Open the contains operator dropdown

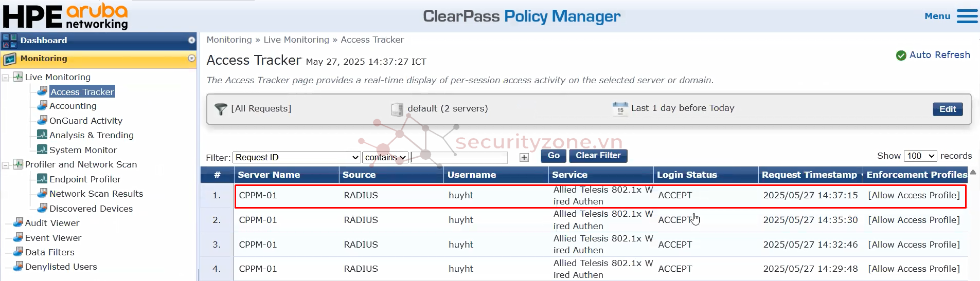coord(385,157)
